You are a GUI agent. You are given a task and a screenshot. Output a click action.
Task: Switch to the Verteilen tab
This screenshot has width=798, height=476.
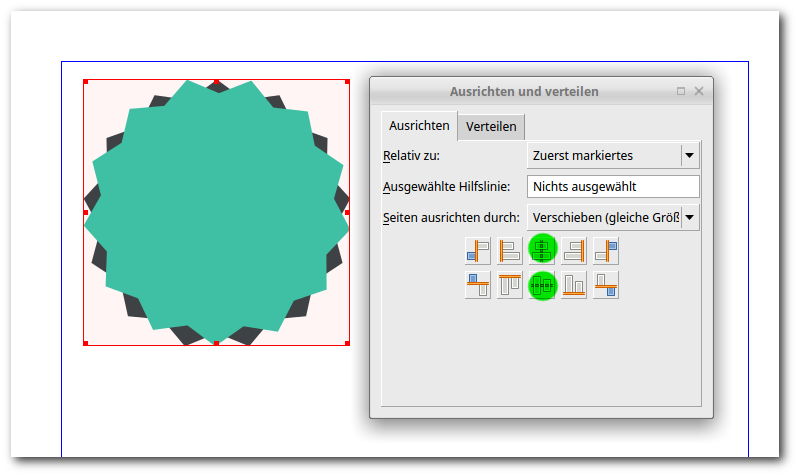click(491, 126)
